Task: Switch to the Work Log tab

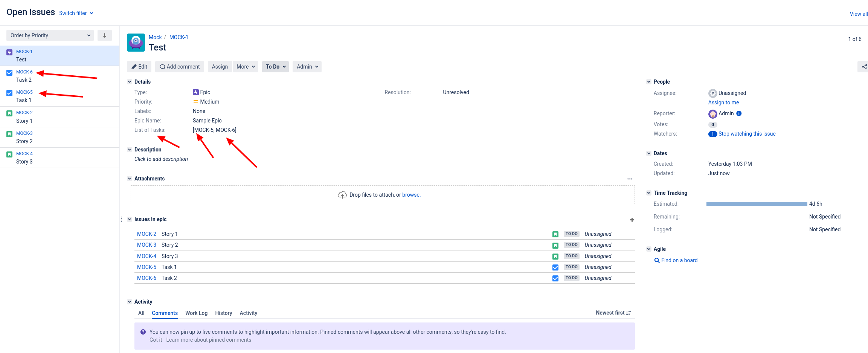Action: (196, 313)
